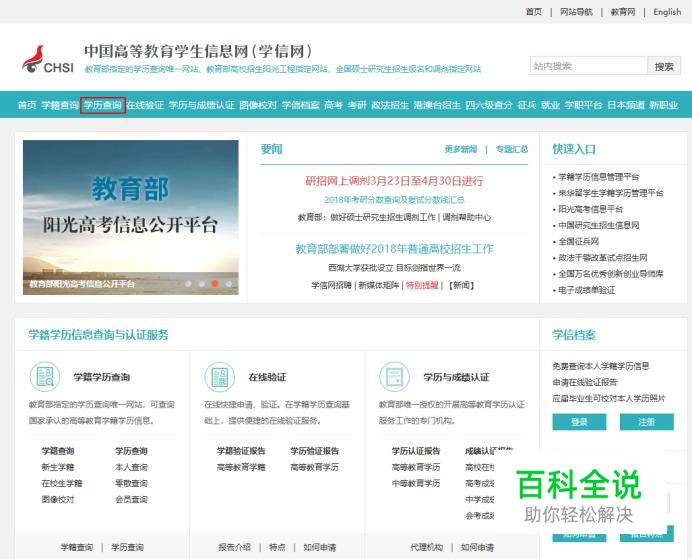Select the fourth carousel dot
The width and height of the screenshot is (692, 559).
click(229, 284)
